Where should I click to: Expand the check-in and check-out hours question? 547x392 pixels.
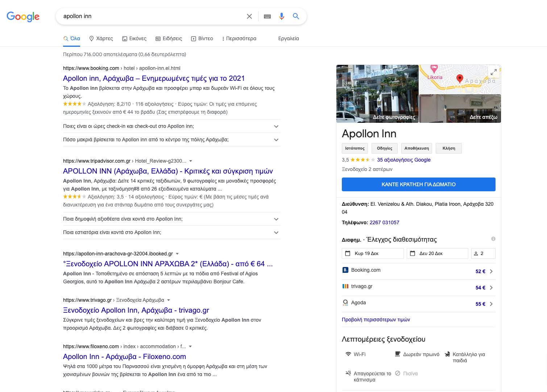(172, 126)
